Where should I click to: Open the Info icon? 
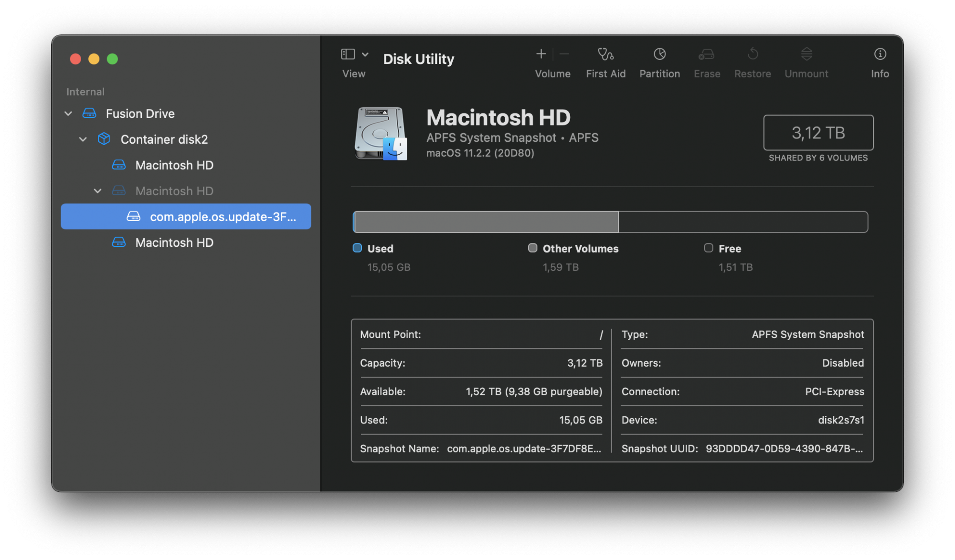point(880,54)
